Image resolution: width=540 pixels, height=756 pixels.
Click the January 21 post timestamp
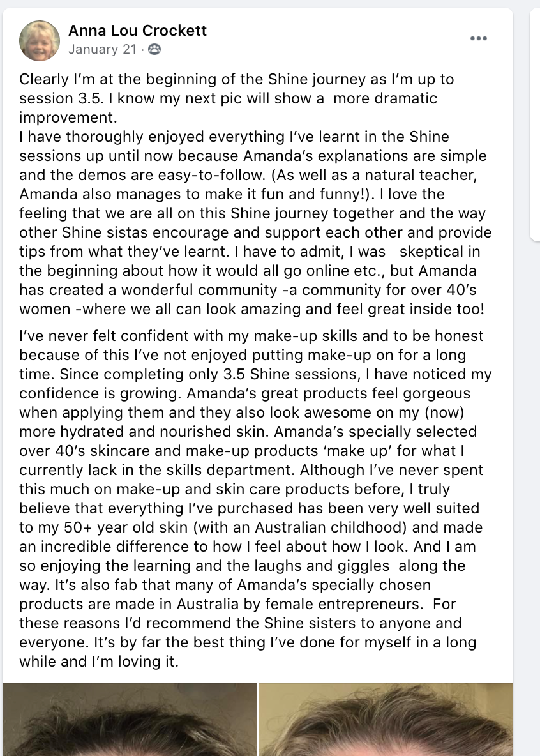coord(93,49)
